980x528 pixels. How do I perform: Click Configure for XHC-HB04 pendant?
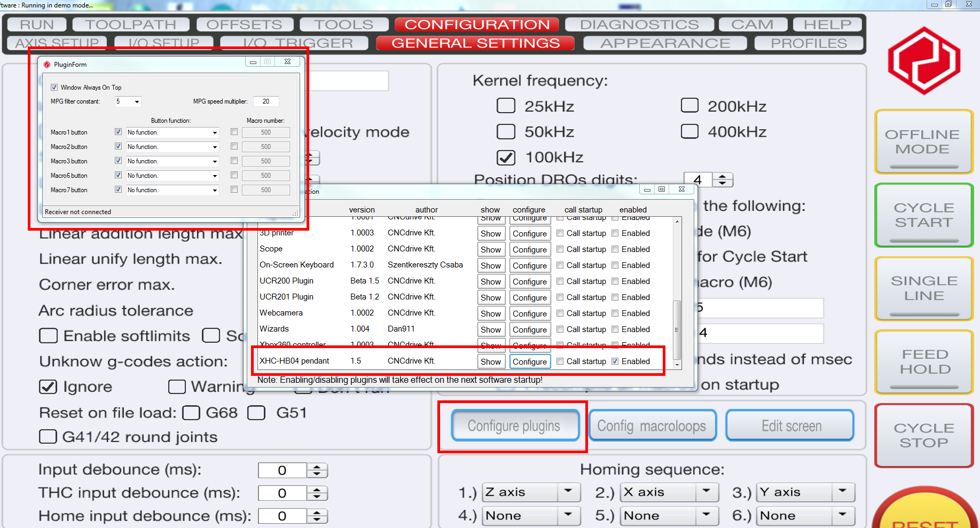pyautogui.click(x=530, y=361)
